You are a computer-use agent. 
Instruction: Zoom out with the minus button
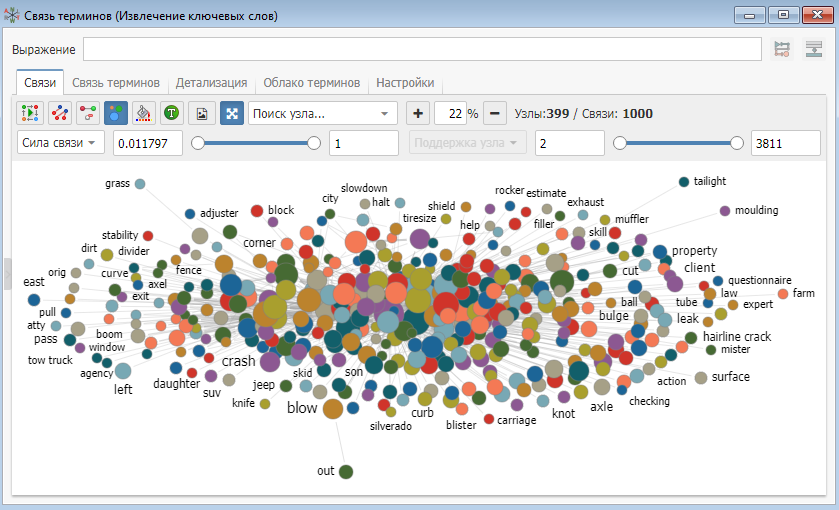(494, 113)
